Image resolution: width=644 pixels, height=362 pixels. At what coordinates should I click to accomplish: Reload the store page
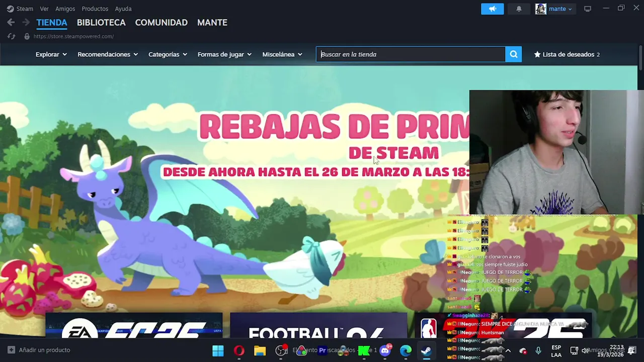coord(11,36)
